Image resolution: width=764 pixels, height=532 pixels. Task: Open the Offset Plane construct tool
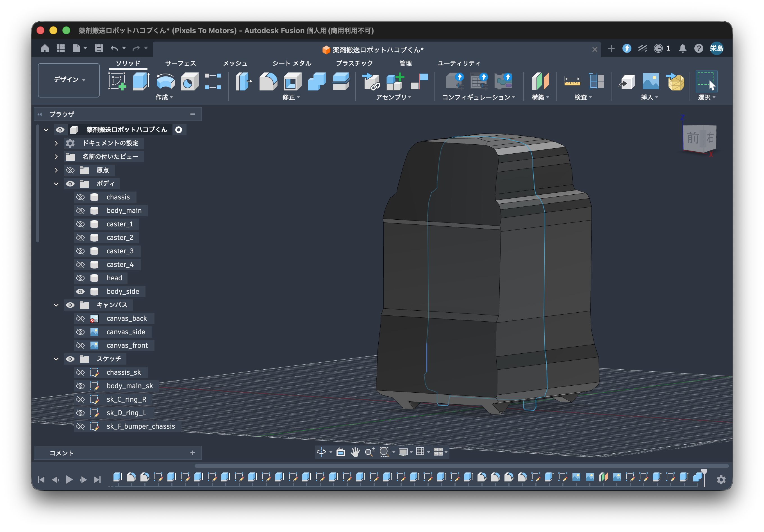pos(540,81)
